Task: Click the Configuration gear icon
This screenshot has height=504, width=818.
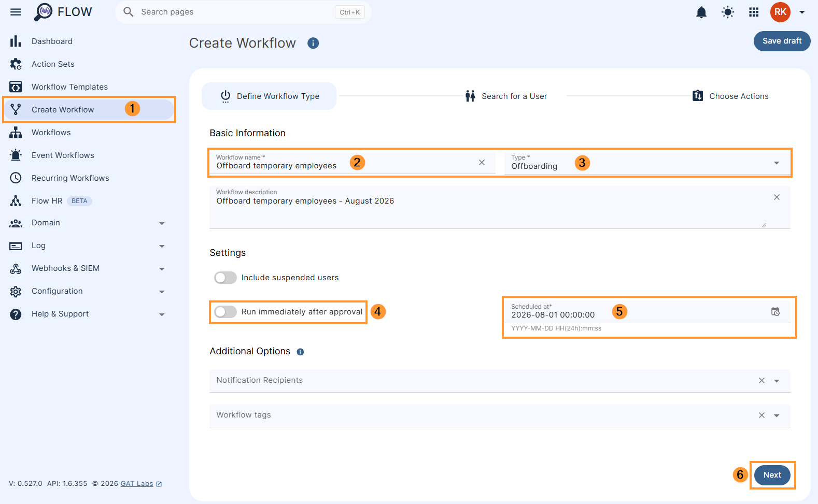Action: (x=16, y=291)
